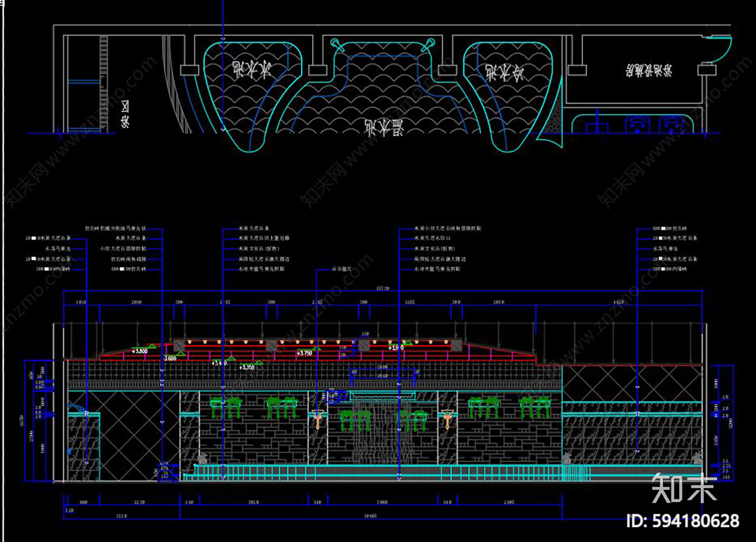Select the 小块大理石圆脚拼贴 annotation

[x=123, y=249]
